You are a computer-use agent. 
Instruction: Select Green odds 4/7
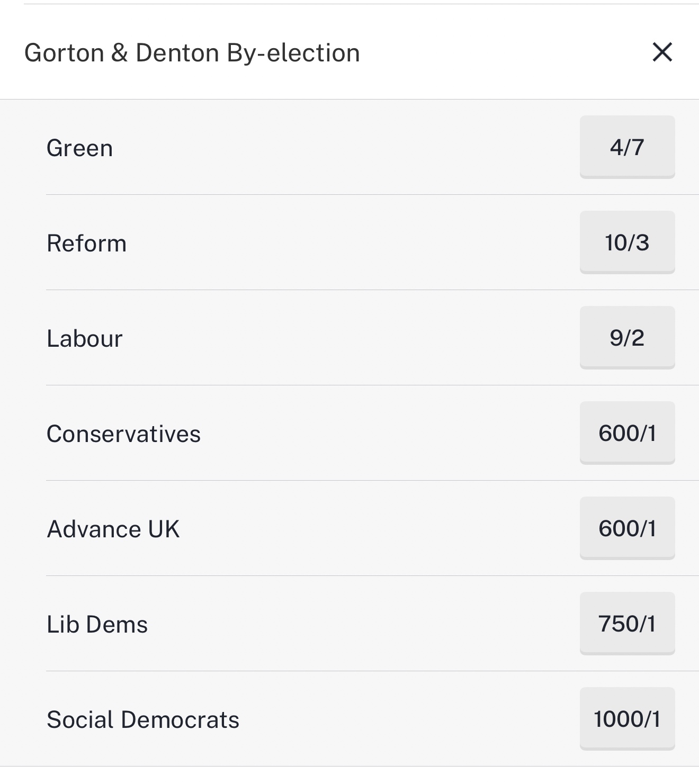point(627,147)
